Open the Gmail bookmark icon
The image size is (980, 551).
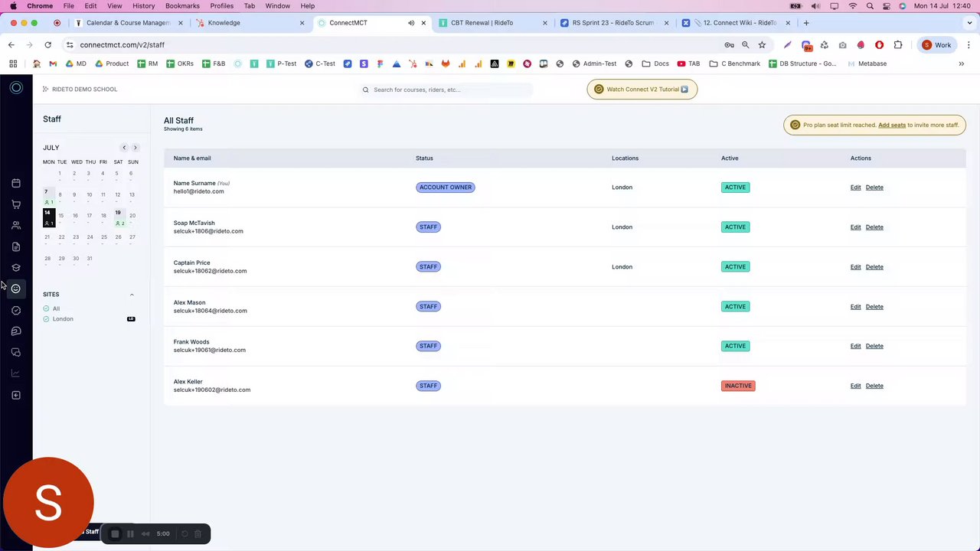tap(53, 64)
